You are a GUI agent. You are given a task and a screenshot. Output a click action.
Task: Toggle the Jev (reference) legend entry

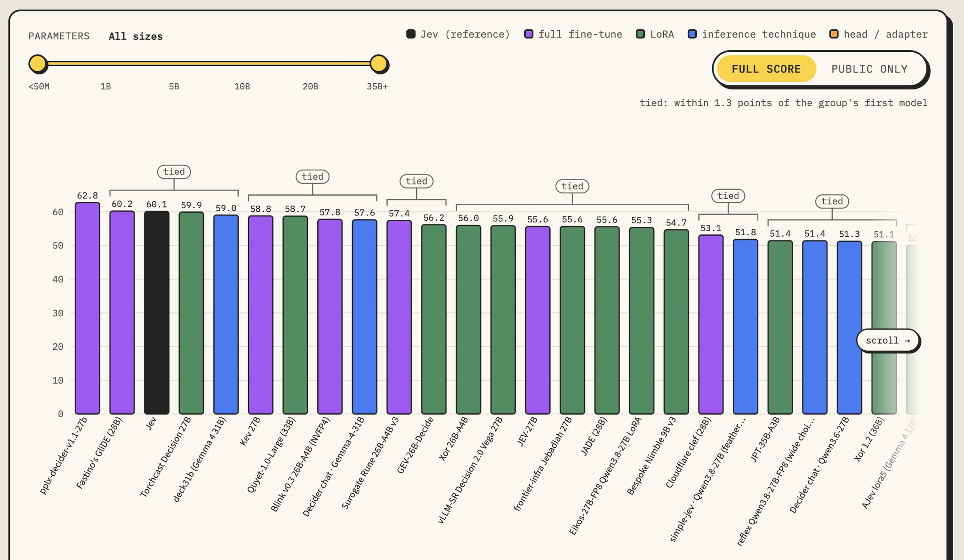[458, 34]
